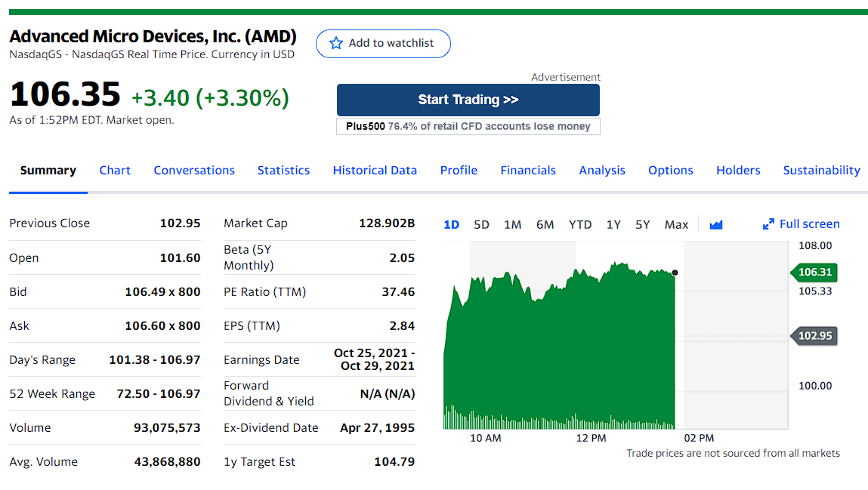Open the Conversations tab
The height and width of the screenshot is (490, 868).
tap(194, 171)
